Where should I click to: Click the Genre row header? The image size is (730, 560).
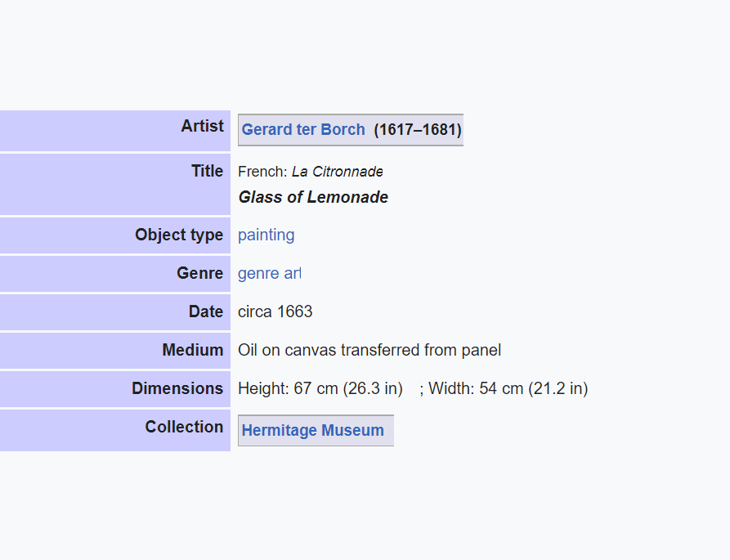pos(115,274)
